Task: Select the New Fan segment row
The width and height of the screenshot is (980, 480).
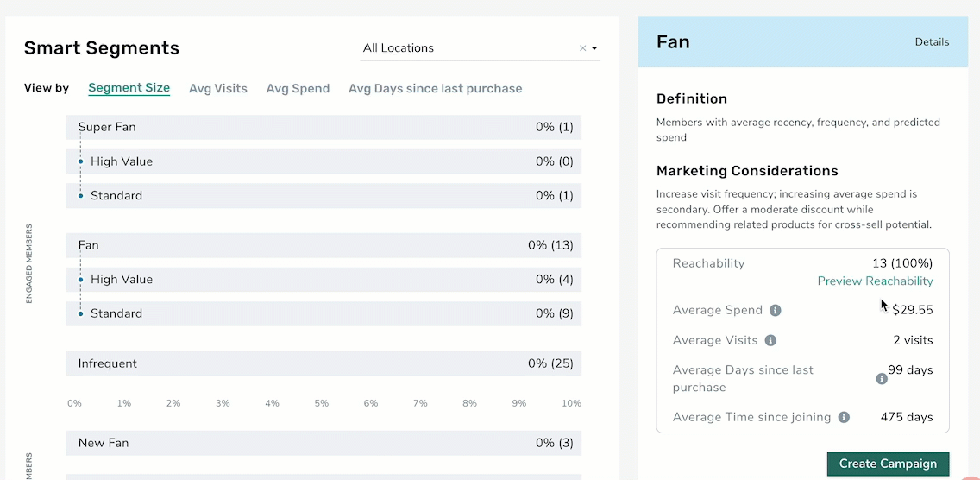Action: pyautogui.click(x=324, y=443)
